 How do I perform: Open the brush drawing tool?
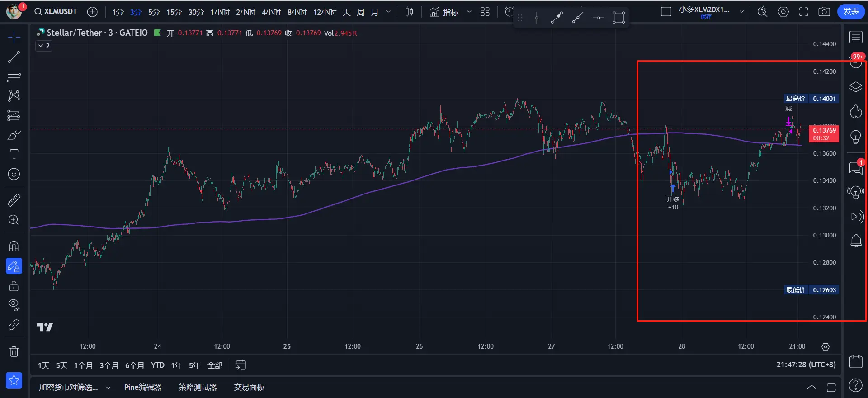pyautogui.click(x=14, y=135)
